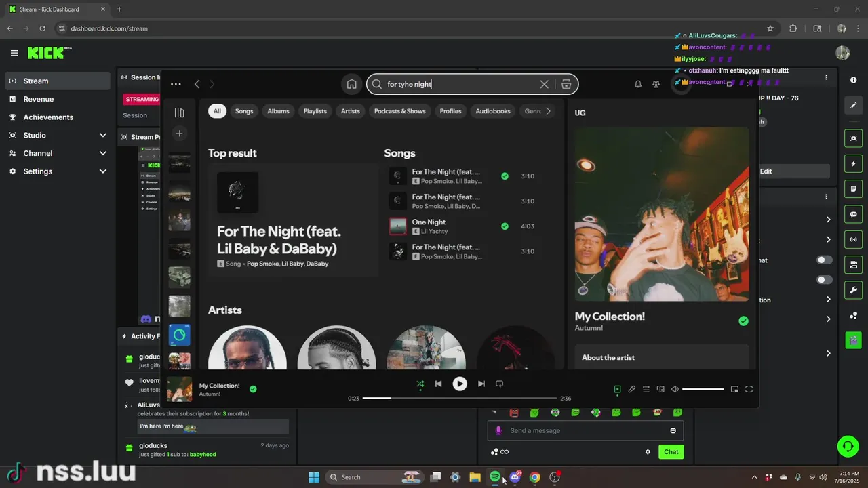The image size is (868, 488).
Task: Show hidden system tray icons chevron
Action: [754, 477]
